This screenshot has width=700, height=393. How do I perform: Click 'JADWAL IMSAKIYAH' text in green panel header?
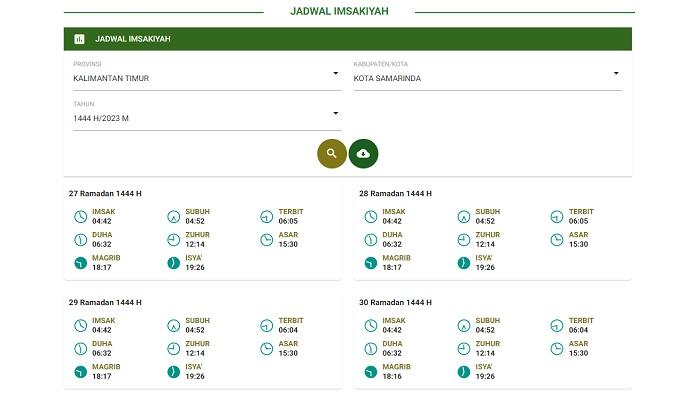click(133, 39)
